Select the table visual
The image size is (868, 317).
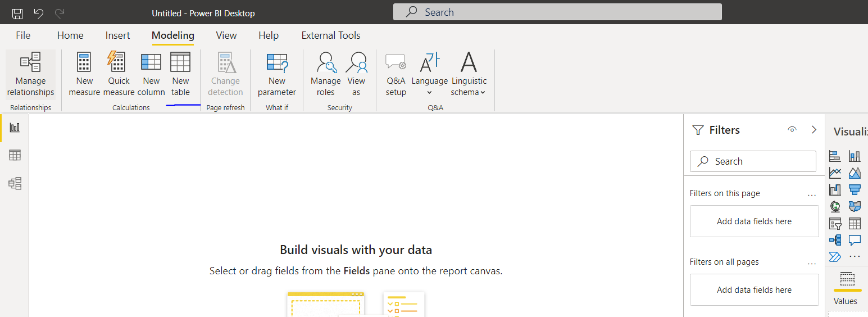[x=855, y=224]
